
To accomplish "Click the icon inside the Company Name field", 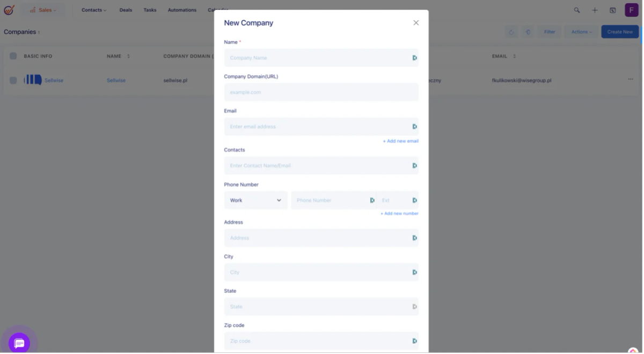I will (414, 58).
